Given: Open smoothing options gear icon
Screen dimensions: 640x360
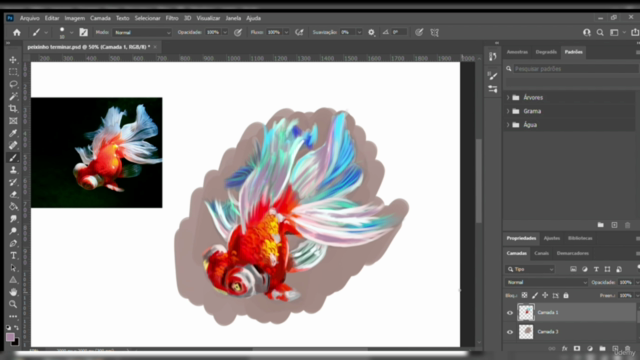Looking at the screenshot, I should click(371, 32).
